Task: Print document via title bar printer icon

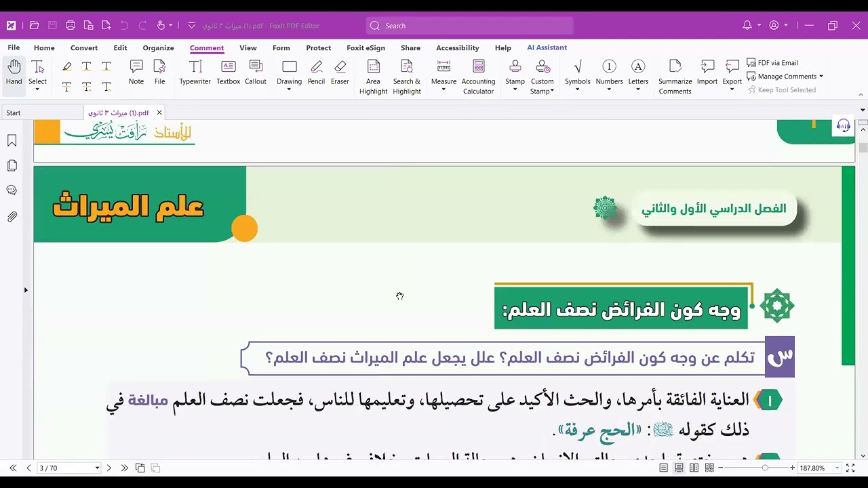Action: (x=71, y=26)
